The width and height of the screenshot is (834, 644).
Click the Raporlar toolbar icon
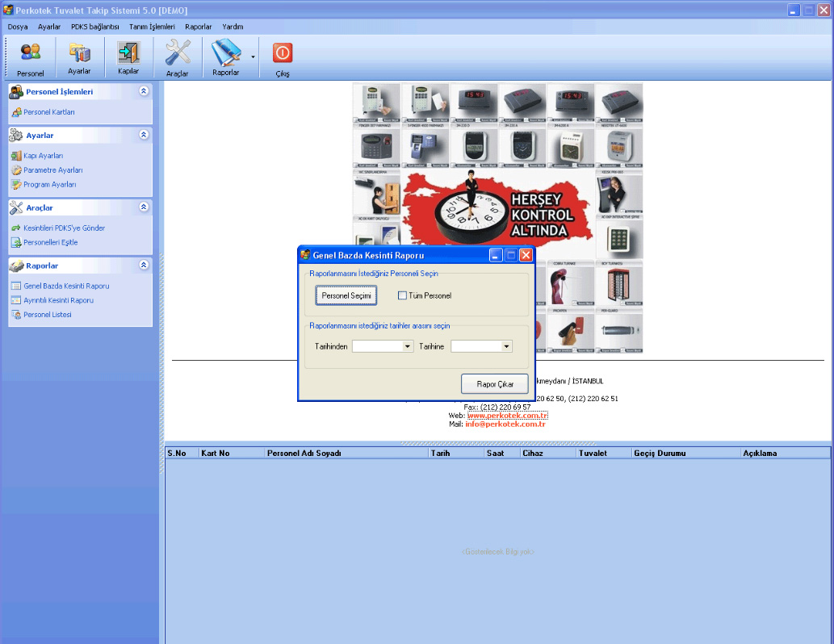pyautogui.click(x=225, y=58)
